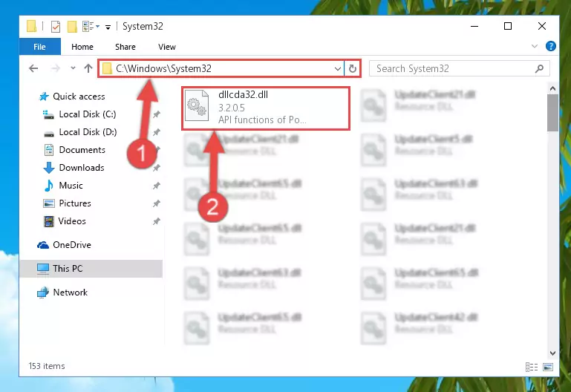Switch to the Home ribbon tab
Image resolution: width=571 pixels, height=392 pixels.
pyautogui.click(x=82, y=47)
